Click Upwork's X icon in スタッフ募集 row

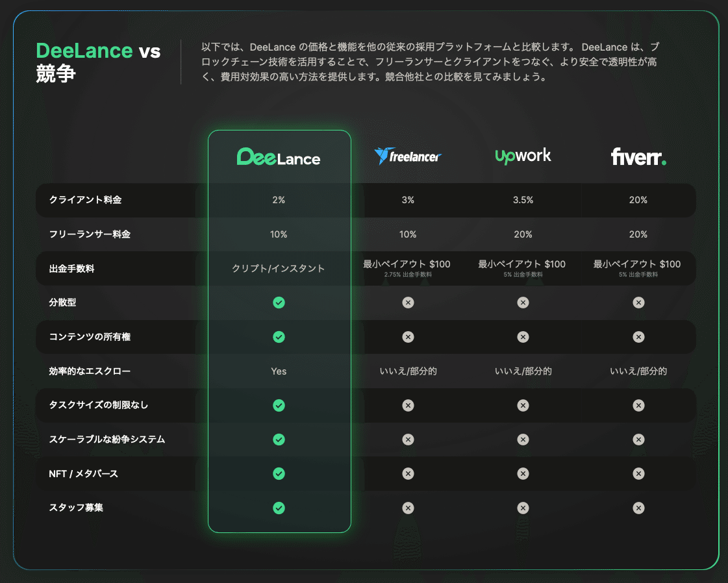[x=523, y=508]
